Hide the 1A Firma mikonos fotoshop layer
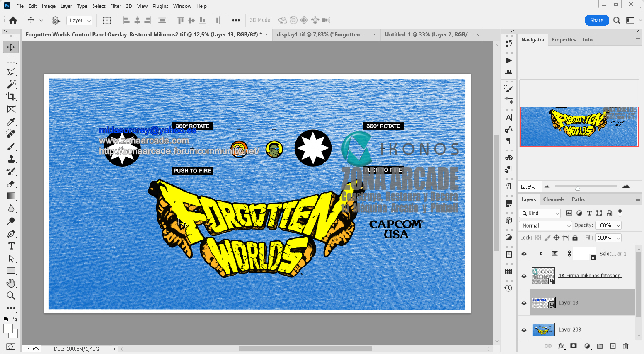Image resolution: width=644 pixels, height=354 pixels. click(523, 275)
